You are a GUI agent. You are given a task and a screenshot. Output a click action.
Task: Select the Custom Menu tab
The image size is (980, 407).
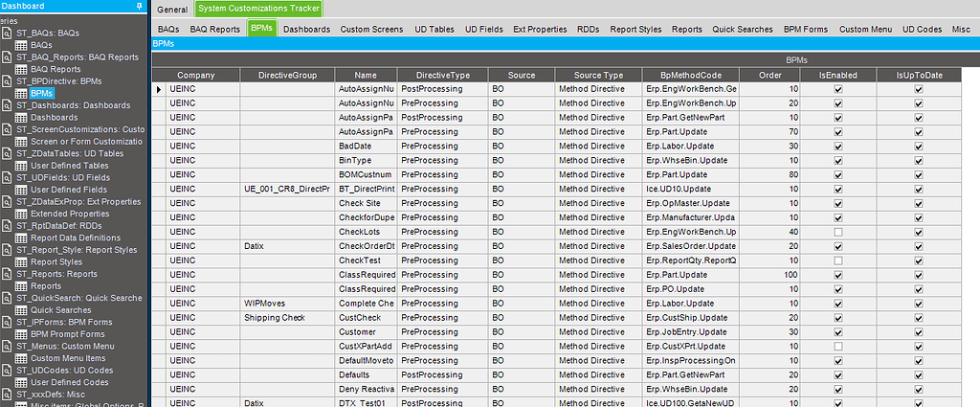(865, 30)
